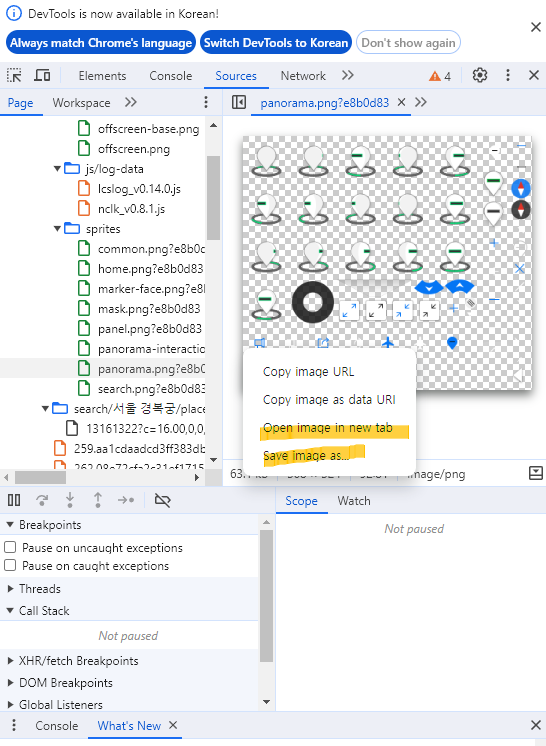The width and height of the screenshot is (546, 746).
Task: Click the info icon in the language banner
Action: pyautogui.click(x=14, y=13)
